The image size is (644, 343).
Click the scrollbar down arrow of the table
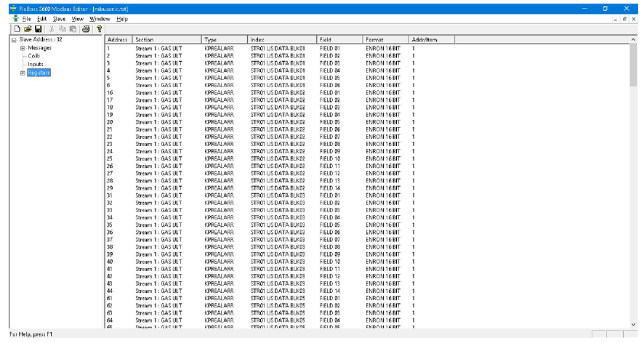coord(633,325)
